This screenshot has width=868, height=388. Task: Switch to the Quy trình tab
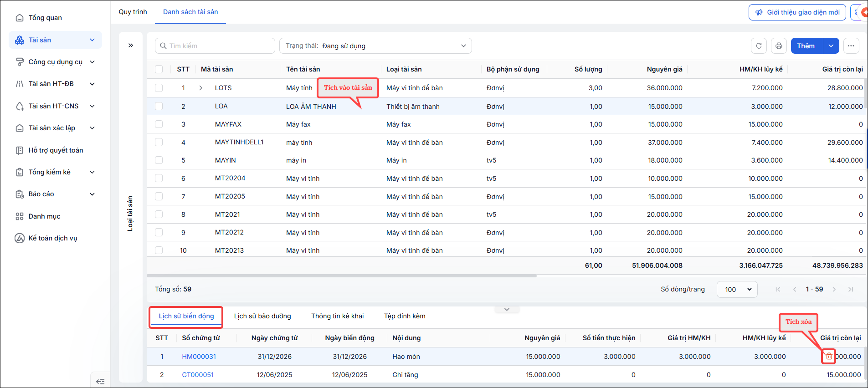tap(133, 12)
